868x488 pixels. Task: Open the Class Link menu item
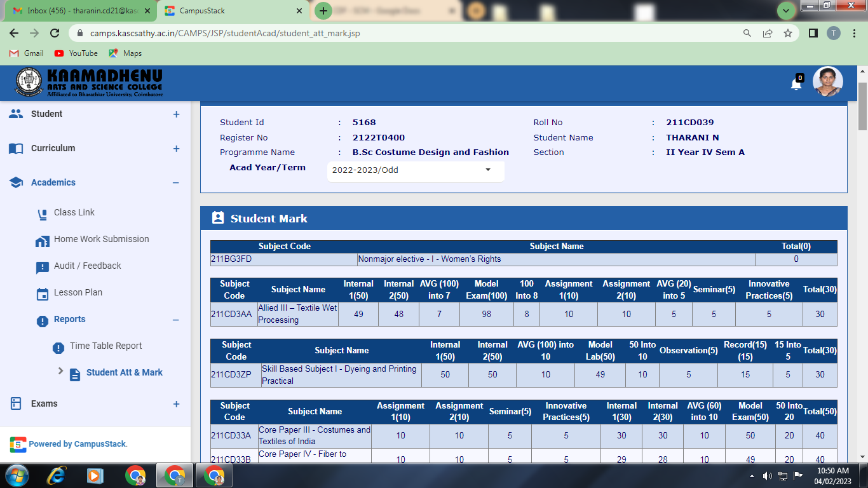[x=74, y=212]
